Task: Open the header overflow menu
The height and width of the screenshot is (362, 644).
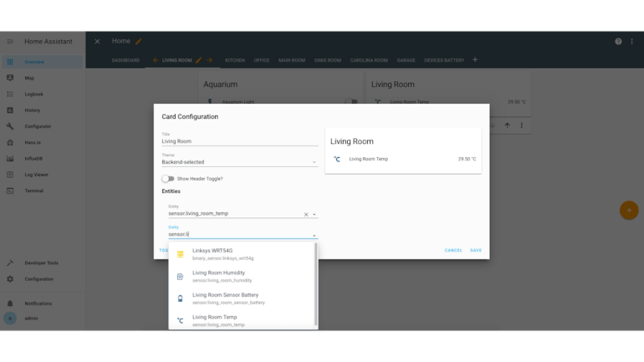Action: 632,42
